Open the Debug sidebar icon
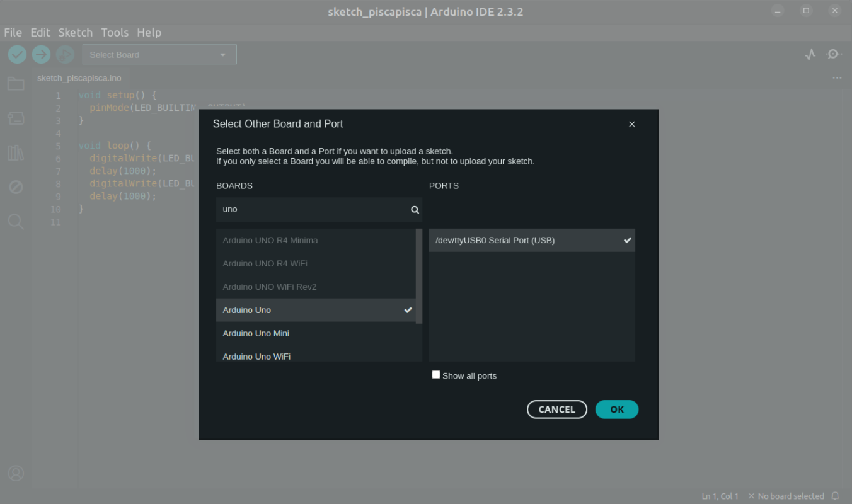This screenshot has height=504, width=852. [16, 187]
